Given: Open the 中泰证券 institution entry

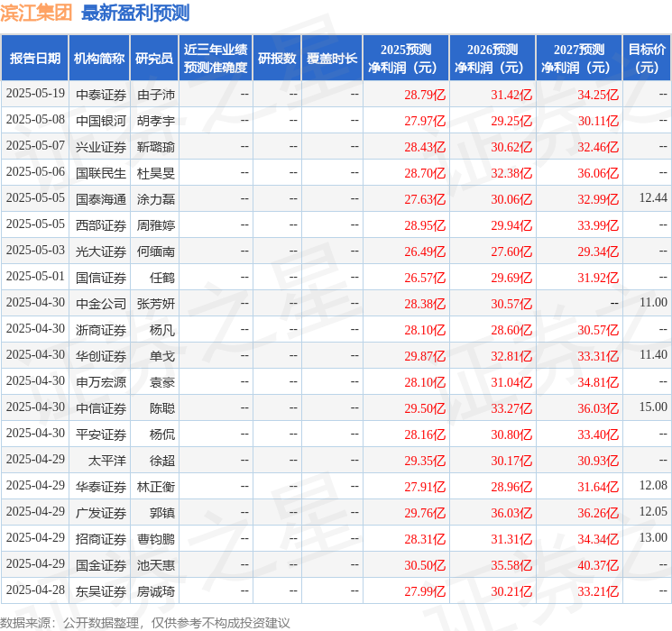Looking at the screenshot, I should point(100,94).
